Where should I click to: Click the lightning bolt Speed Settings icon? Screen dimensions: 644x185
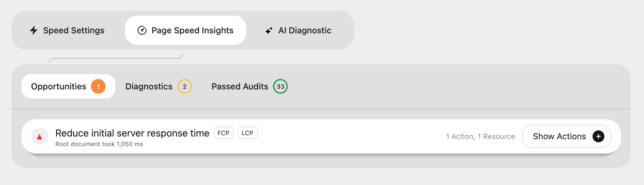click(x=34, y=30)
